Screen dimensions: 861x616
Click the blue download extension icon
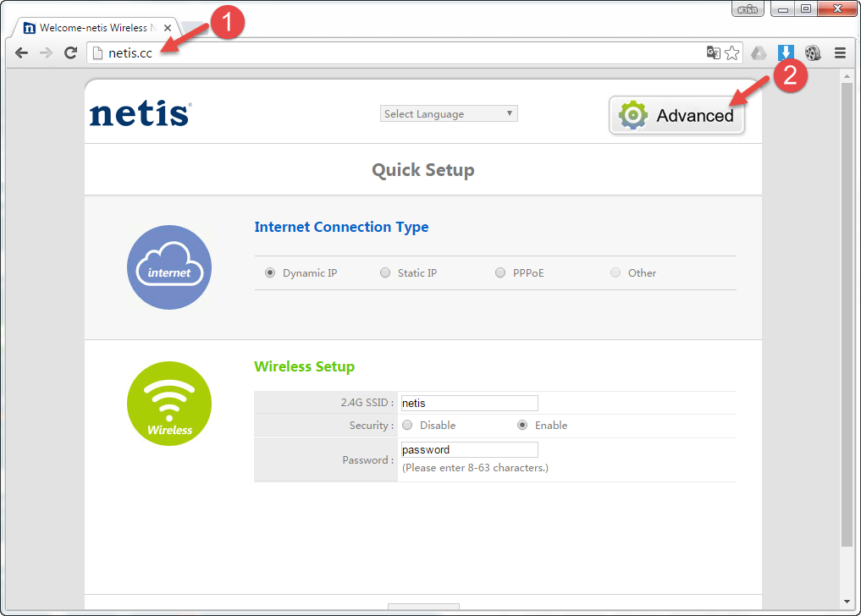(786, 52)
